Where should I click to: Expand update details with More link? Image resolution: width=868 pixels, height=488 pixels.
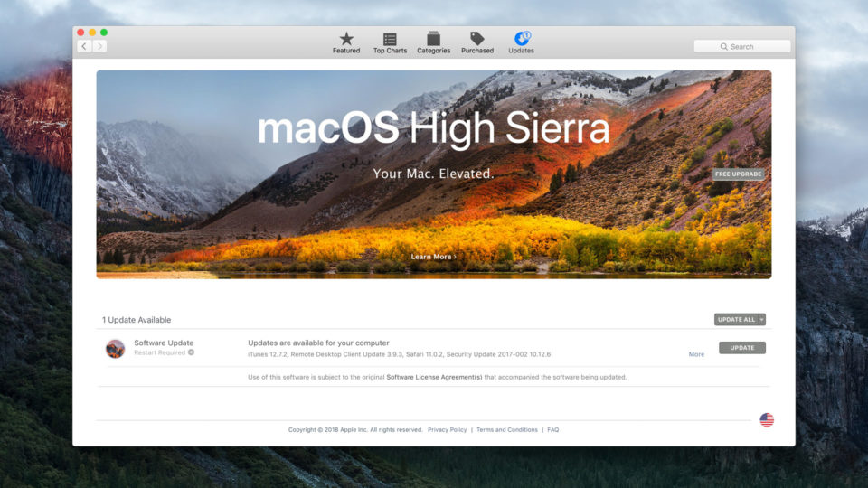pyautogui.click(x=696, y=354)
